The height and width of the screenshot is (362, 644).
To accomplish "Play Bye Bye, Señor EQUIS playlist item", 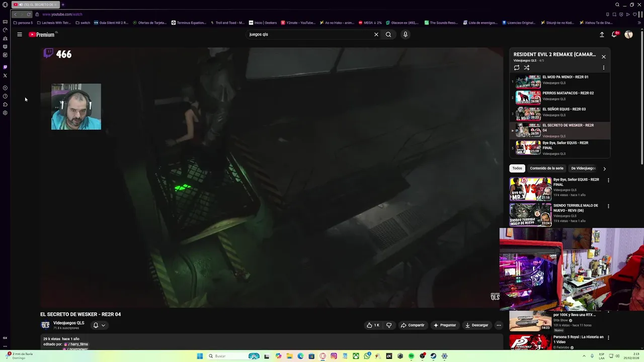I will click(560, 148).
